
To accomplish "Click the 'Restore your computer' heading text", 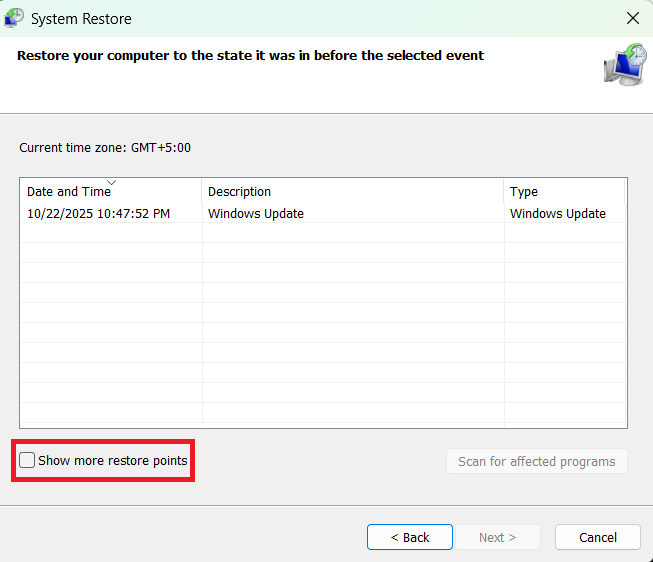I will [250, 56].
